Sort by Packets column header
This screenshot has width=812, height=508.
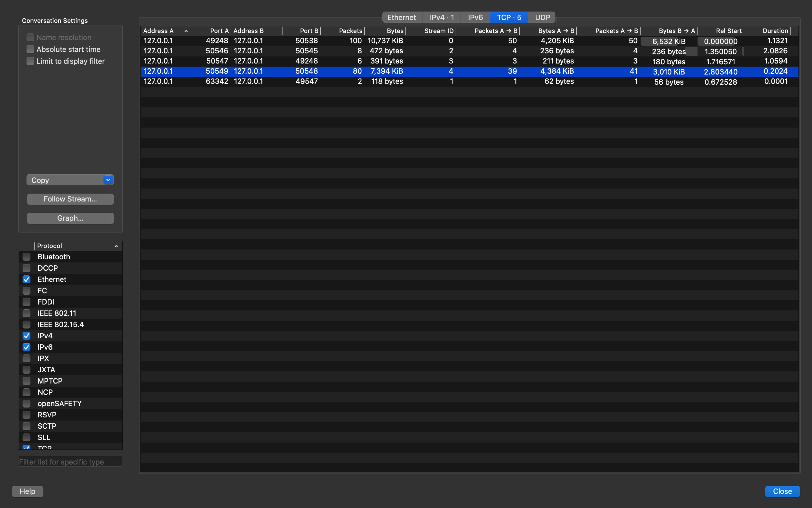pos(343,31)
